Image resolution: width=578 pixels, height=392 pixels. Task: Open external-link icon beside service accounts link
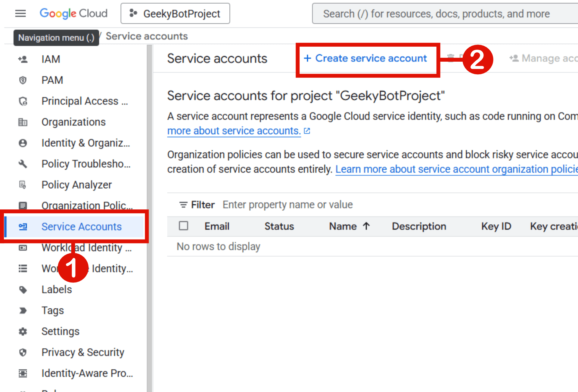[x=307, y=131]
